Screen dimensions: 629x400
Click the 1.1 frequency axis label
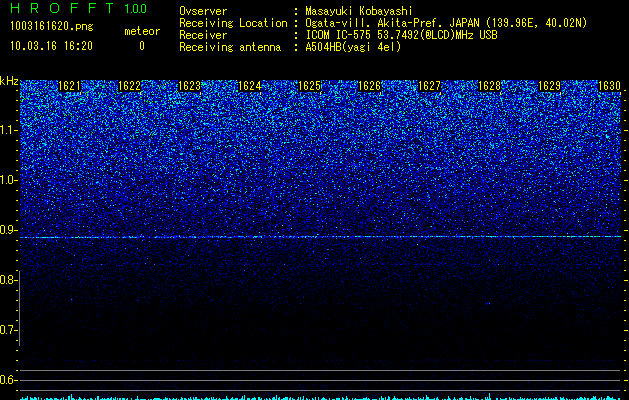8,130
